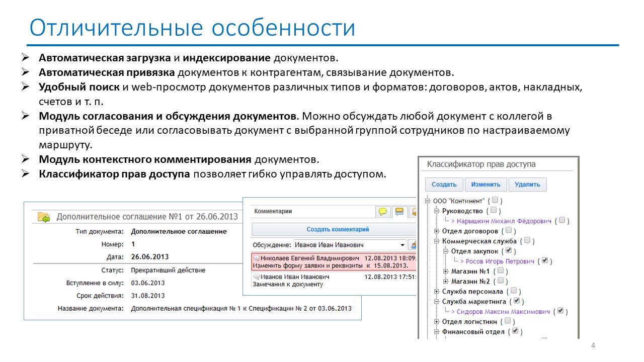Open the Обсуждение dropdown with Иванов Иван Иванович
The width and height of the screenshot is (644, 362).
click(350, 245)
